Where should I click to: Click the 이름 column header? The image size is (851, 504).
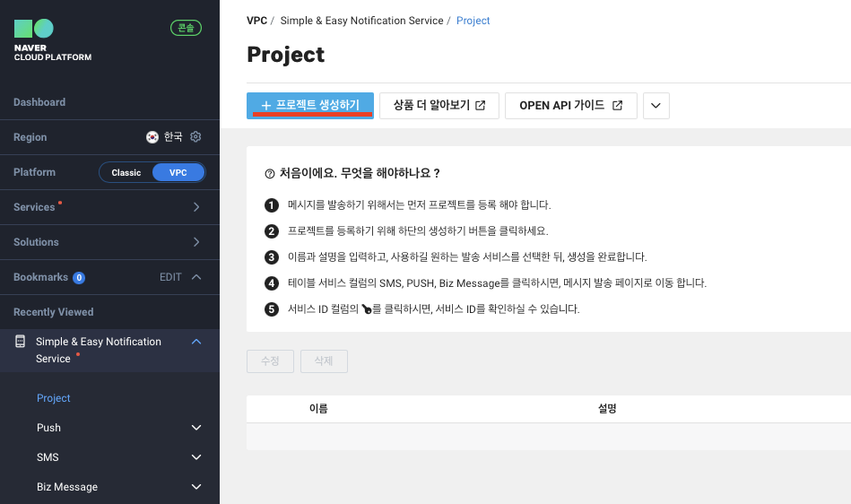point(318,409)
